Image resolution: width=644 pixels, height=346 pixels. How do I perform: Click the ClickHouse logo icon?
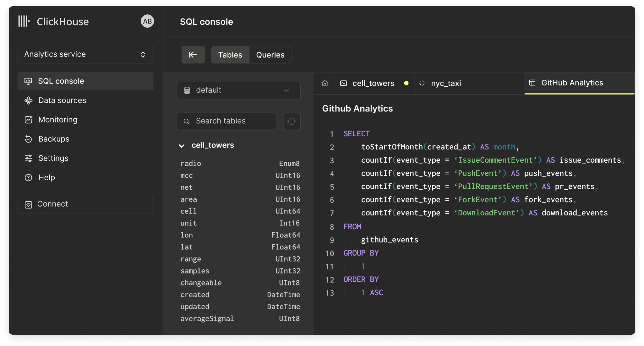tap(24, 21)
